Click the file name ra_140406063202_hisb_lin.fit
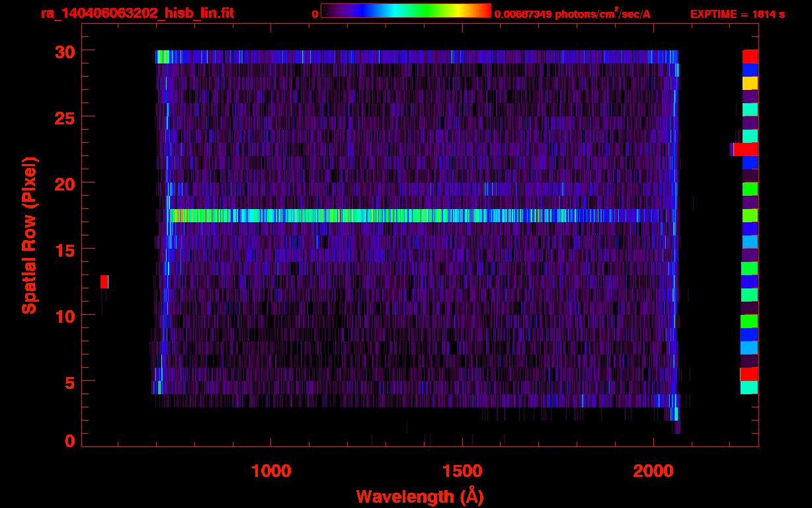This screenshot has height=508, width=812. tap(137, 13)
